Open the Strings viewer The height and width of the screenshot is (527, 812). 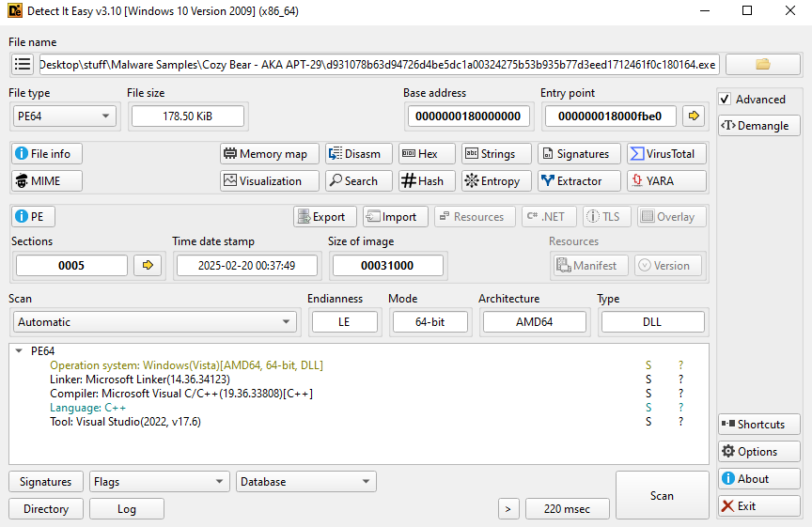point(496,154)
